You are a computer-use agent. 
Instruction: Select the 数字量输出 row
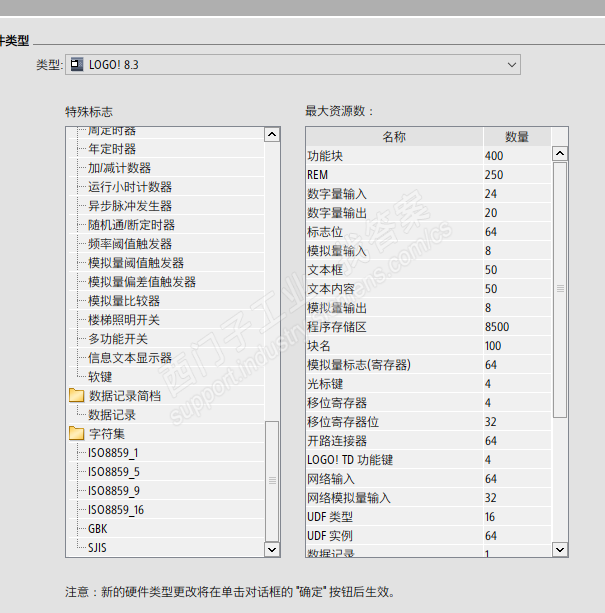tap(428, 213)
